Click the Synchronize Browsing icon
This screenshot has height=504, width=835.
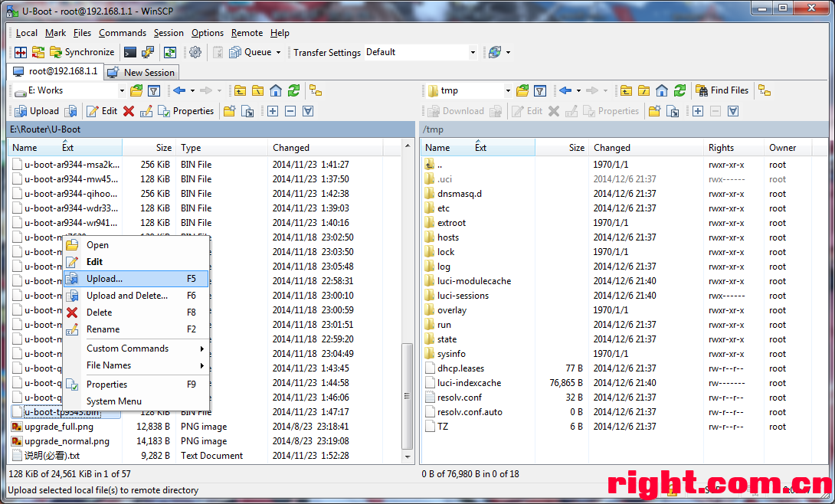tap(170, 52)
